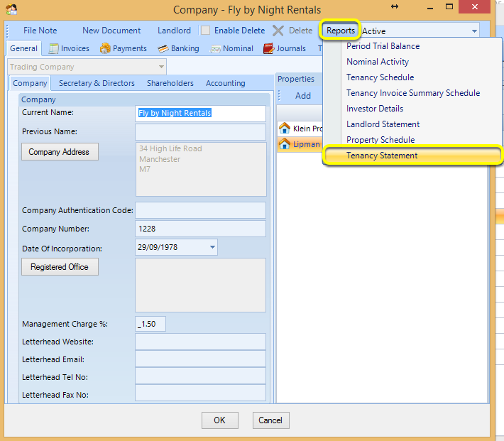Open the Journals book icon tab

tap(268, 48)
